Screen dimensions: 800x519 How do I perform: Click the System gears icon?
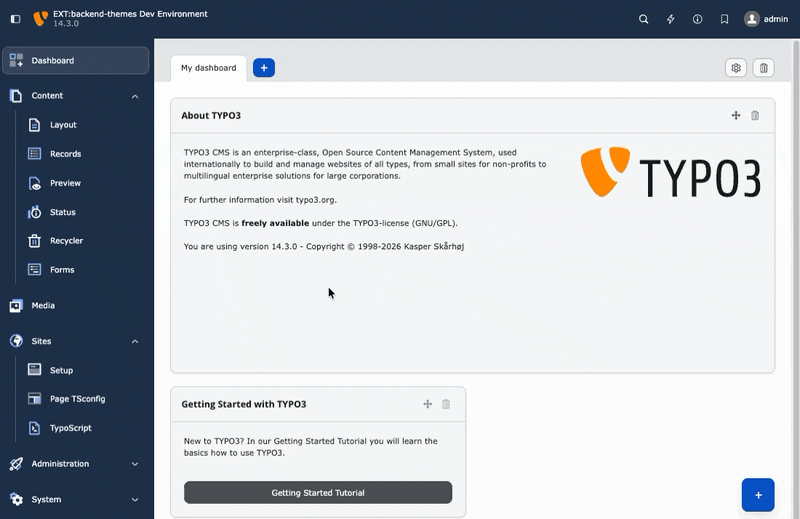pos(16,499)
